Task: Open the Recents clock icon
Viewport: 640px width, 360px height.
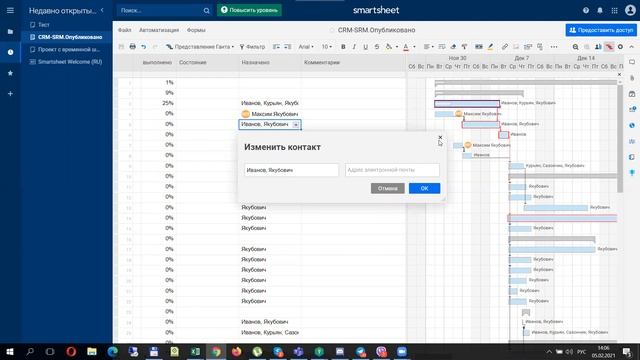Action: click(x=10, y=52)
